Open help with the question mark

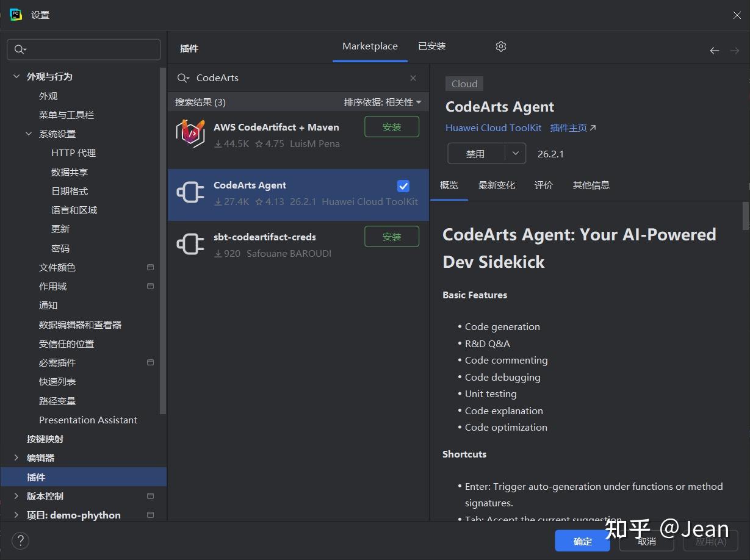pyautogui.click(x=20, y=540)
